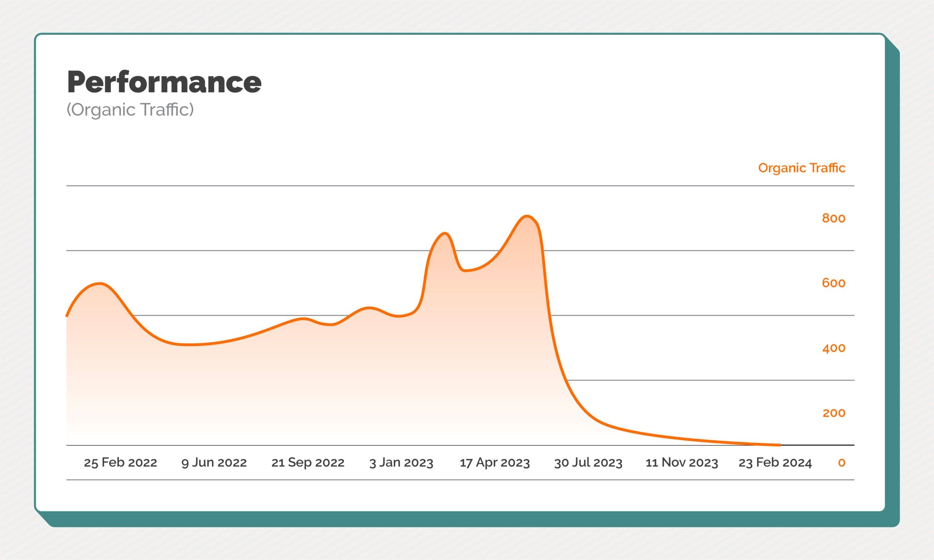Image resolution: width=934 pixels, height=560 pixels.
Task: Click the 3 Jan 2023 date label
Action: [401, 463]
